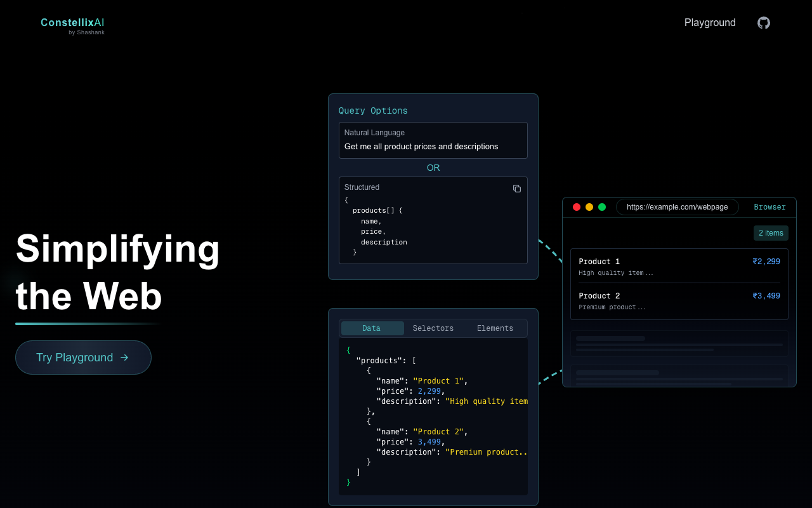Image resolution: width=812 pixels, height=508 pixels.
Task: Click the "Product 1" JSON name value
Action: [x=438, y=381]
